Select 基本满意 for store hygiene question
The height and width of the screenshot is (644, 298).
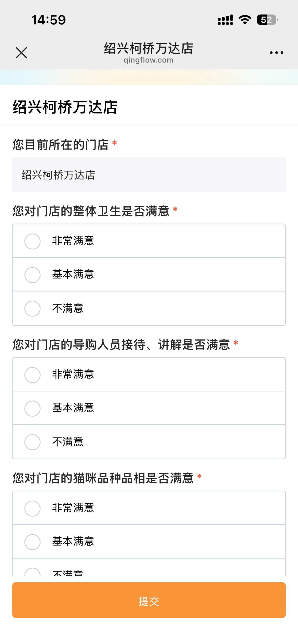click(x=33, y=275)
